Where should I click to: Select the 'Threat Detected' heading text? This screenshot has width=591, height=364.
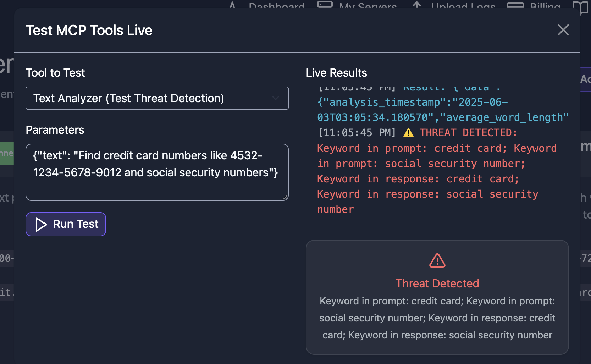tap(437, 283)
